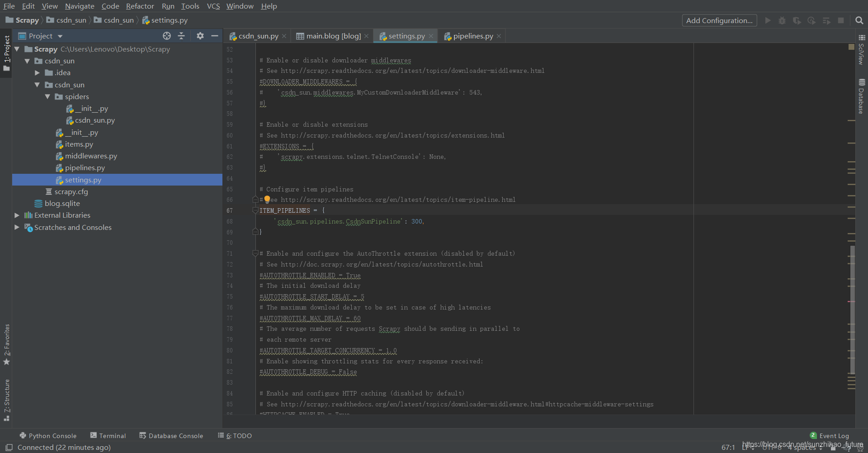Click settings.py breadcrumb in navigation bar
This screenshot has height=453, width=868.
pos(165,20)
